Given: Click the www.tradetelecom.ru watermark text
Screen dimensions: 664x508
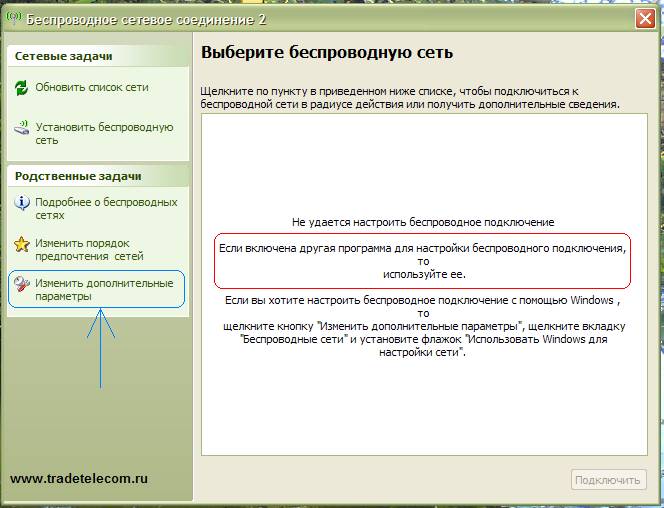Looking at the screenshot, I should [79, 479].
